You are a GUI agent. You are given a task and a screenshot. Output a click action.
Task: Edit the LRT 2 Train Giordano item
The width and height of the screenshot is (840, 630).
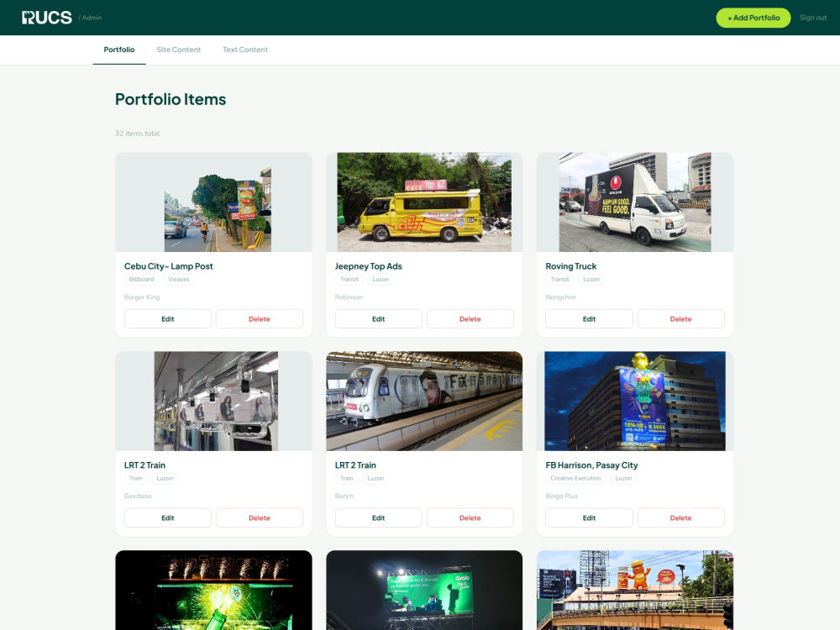point(168,518)
